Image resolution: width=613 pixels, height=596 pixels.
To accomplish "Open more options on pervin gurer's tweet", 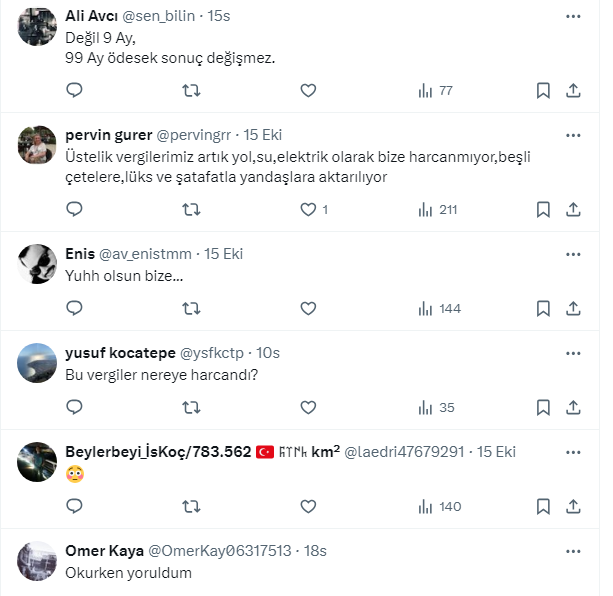I will coord(573,135).
